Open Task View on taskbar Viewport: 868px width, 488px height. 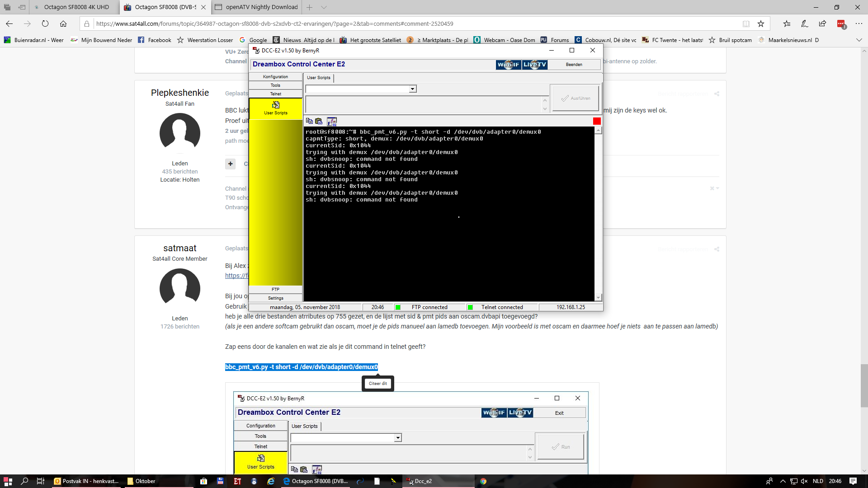point(40,481)
